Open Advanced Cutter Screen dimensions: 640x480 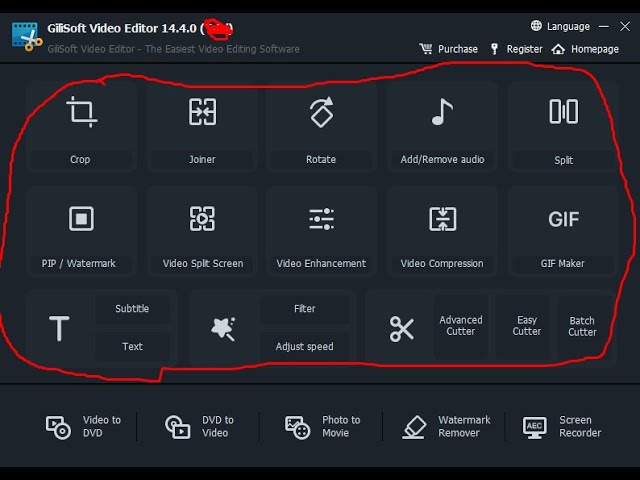point(461,326)
